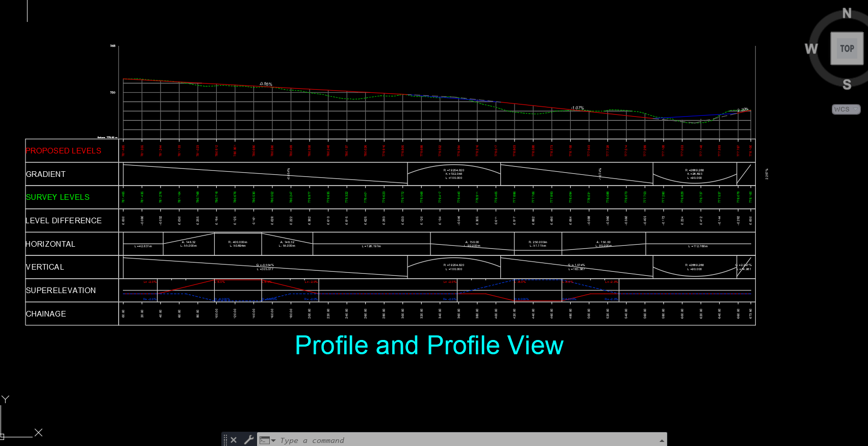The image size is (868, 446).
Task: Expand command history with the up arrow
Action: 661,440
